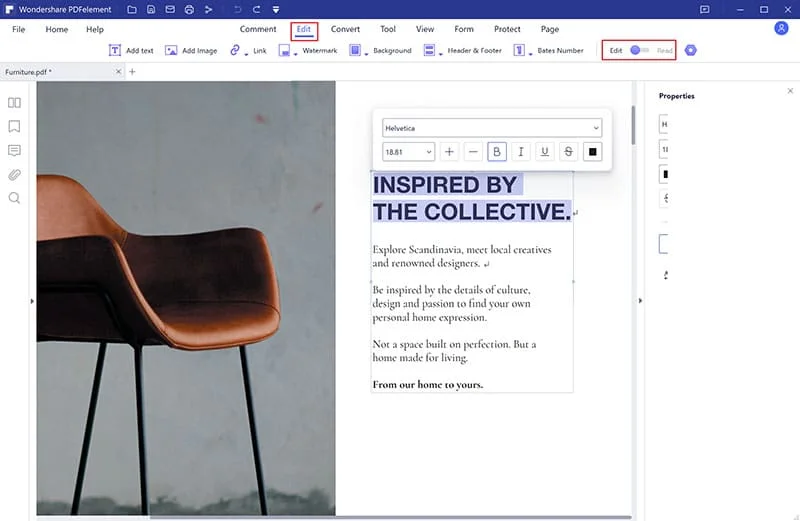Screen dimensions: 800x521
Task: Click the Header & Footer icon
Action: pyautogui.click(x=430, y=50)
